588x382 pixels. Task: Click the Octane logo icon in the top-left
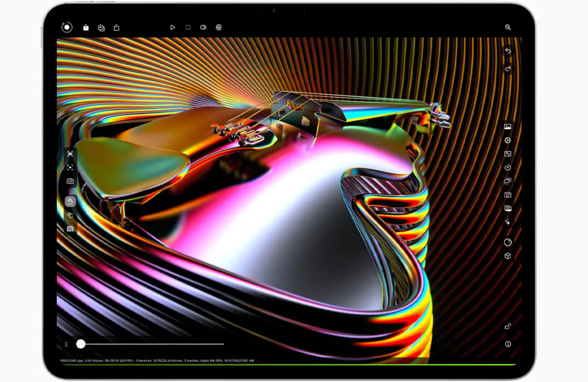[x=67, y=27]
